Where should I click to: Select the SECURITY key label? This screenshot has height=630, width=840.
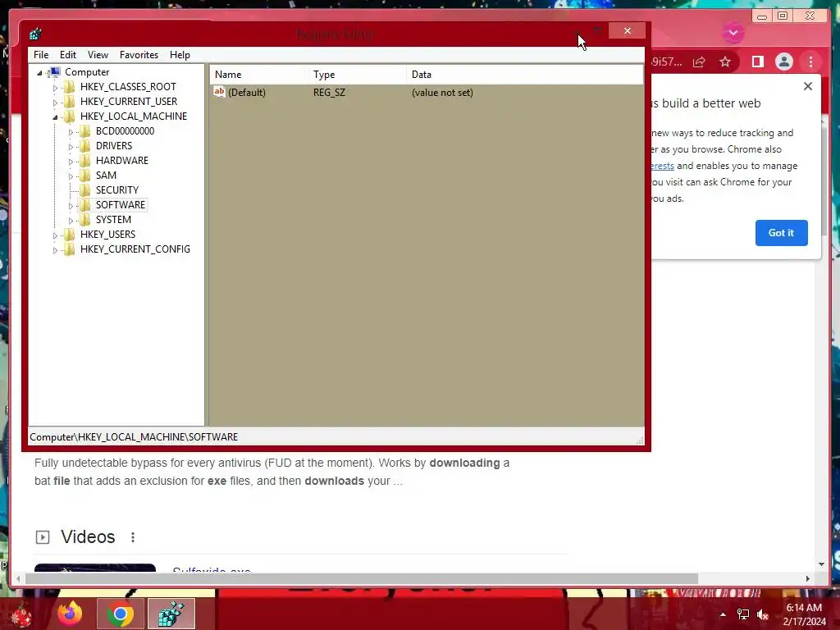[116, 190]
